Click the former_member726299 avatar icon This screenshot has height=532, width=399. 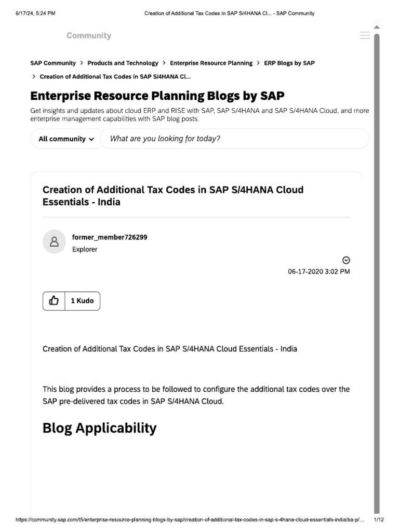tap(54, 242)
